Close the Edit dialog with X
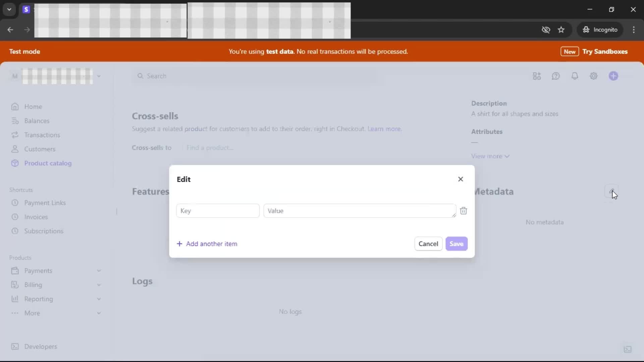The width and height of the screenshot is (644, 362). click(461, 179)
